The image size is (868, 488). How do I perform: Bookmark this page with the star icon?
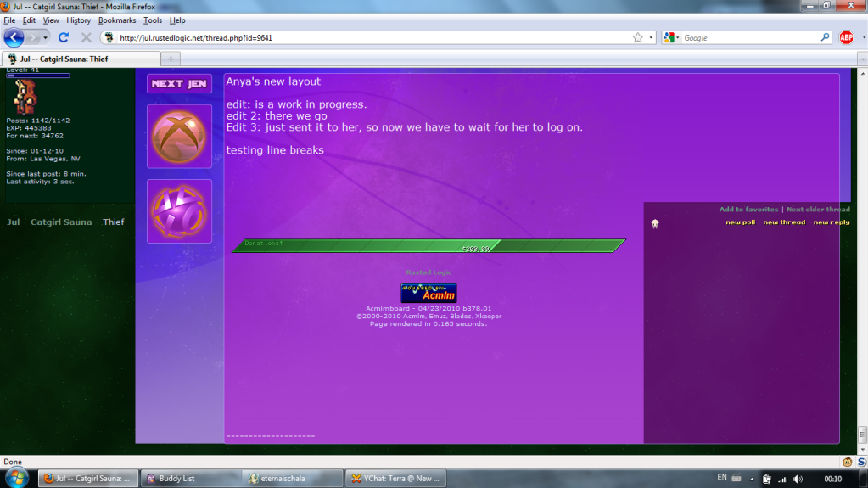pos(637,38)
